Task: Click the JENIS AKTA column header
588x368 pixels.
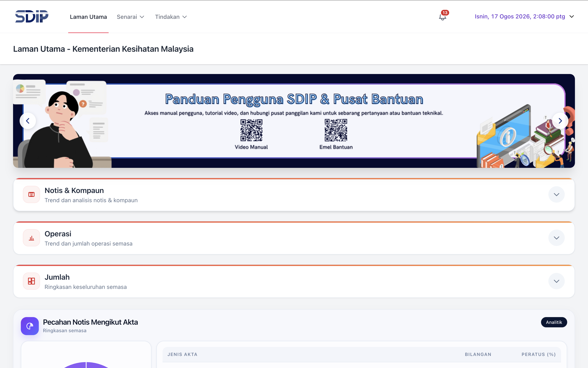Action: [182, 354]
